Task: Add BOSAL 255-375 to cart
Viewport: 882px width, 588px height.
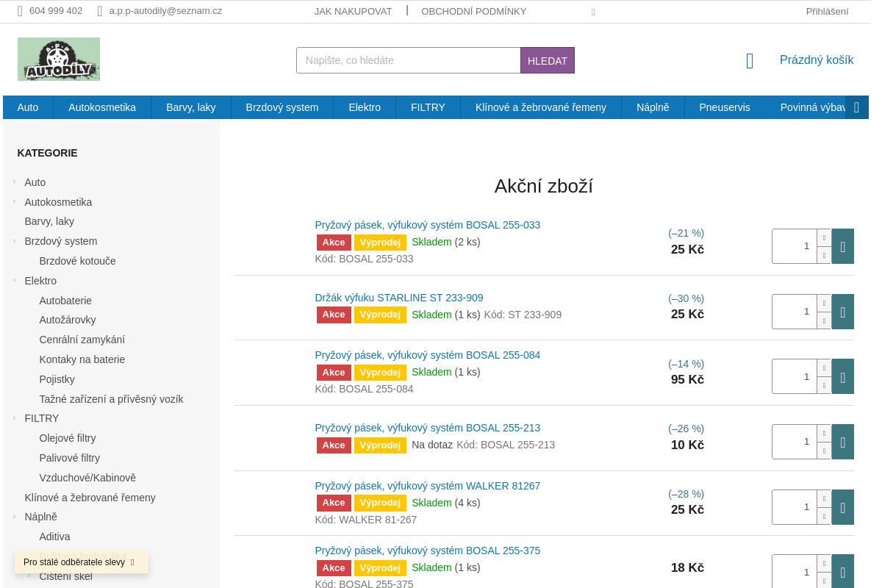Action: point(843,572)
